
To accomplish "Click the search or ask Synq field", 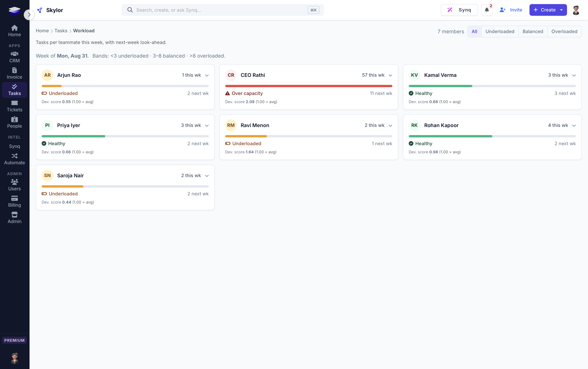I will 222,10.
